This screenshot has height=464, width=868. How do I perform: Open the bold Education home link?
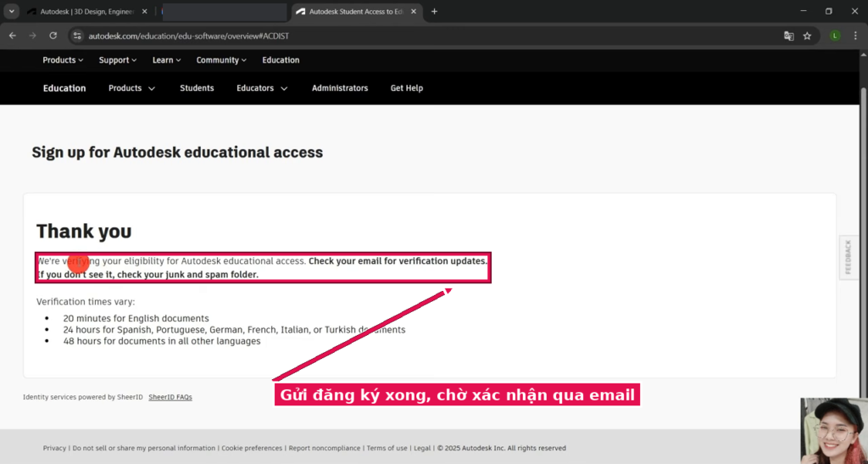coord(64,88)
